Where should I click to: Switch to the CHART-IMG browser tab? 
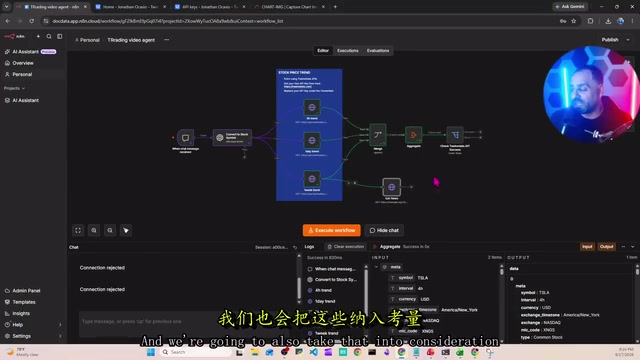(x=289, y=7)
